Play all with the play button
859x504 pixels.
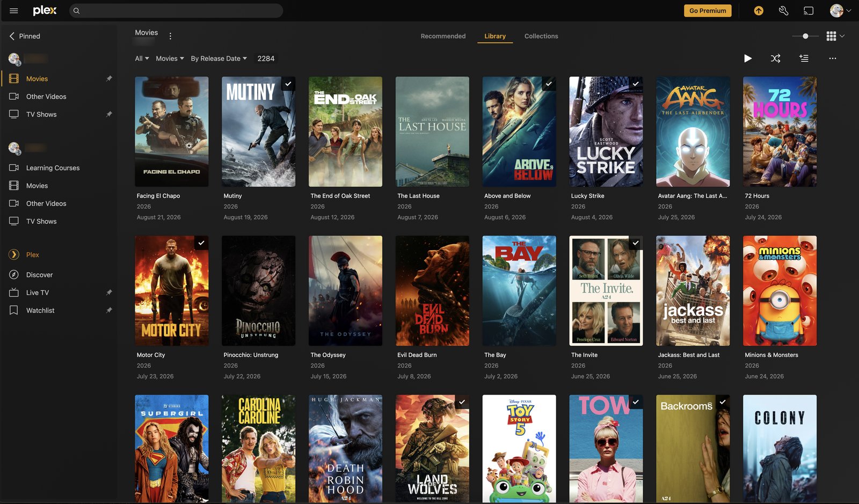point(748,59)
